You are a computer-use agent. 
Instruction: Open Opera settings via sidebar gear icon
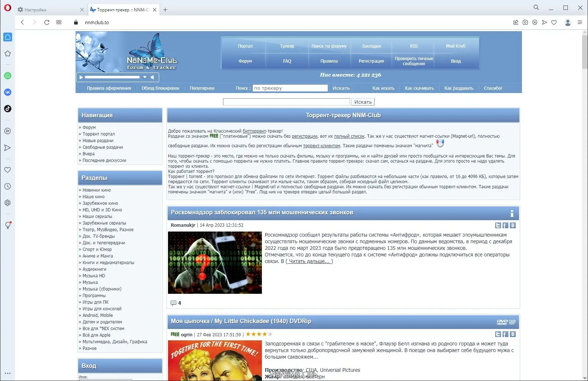coord(8,203)
